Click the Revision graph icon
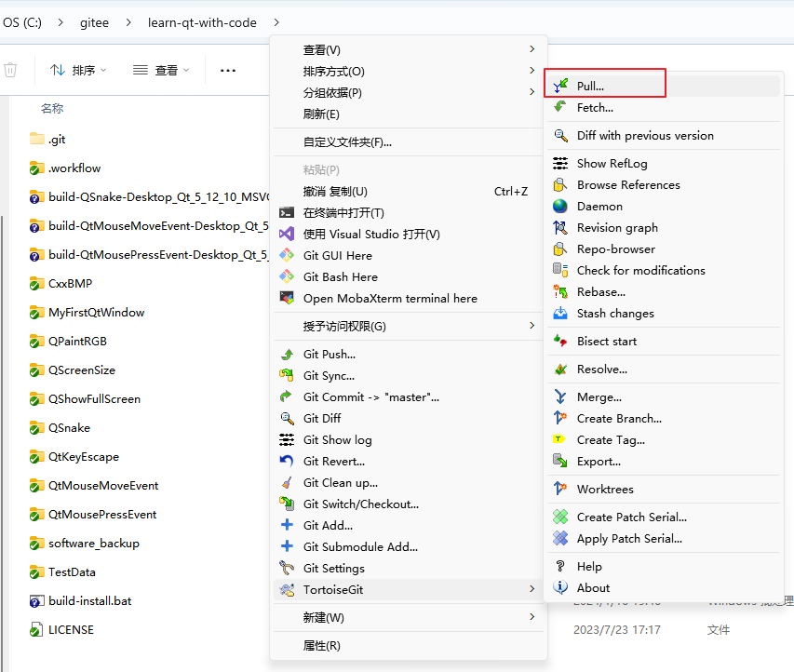The height and width of the screenshot is (672, 794). click(x=560, y=227)
